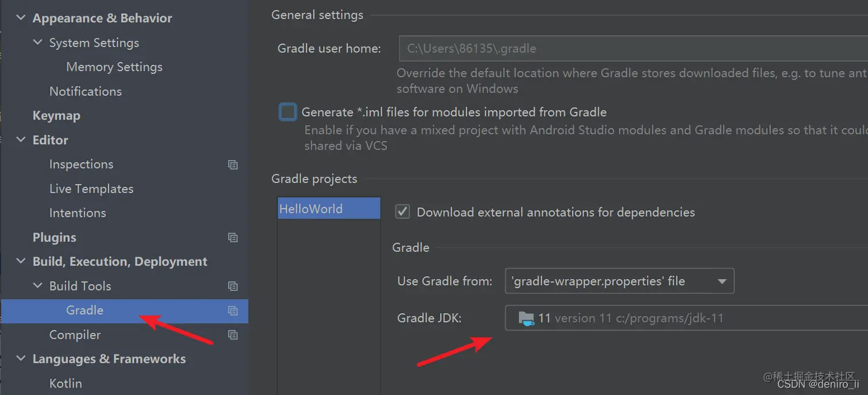Collapse the System Settings node
The image size is (868, 395).
(x=38, y=42)
